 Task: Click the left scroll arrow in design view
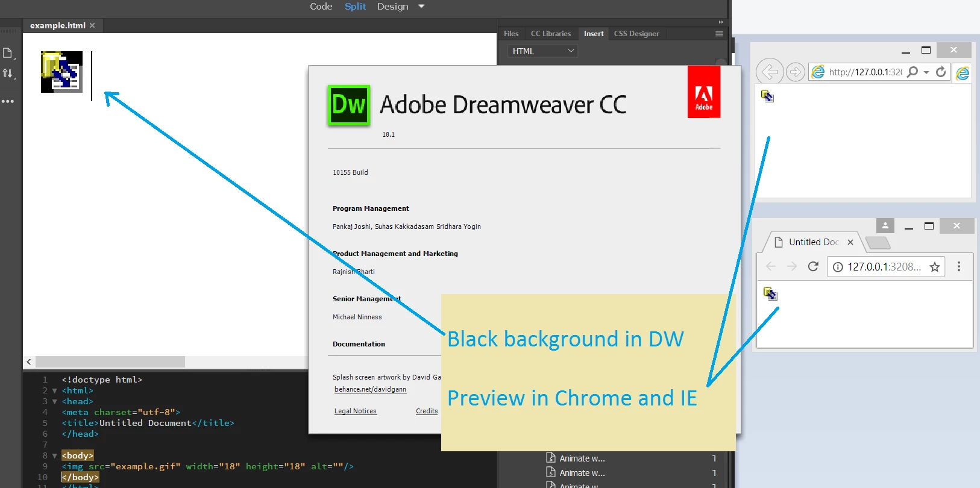pos(28,361)
